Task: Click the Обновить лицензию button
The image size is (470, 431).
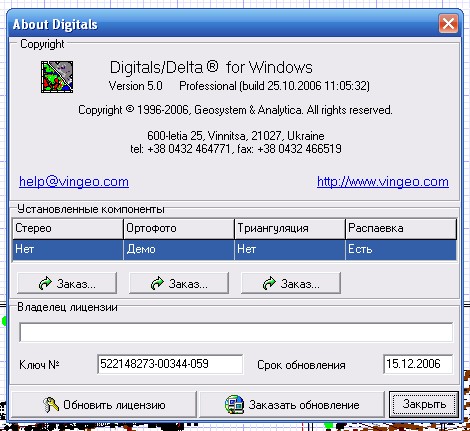Action: [104, 405]
